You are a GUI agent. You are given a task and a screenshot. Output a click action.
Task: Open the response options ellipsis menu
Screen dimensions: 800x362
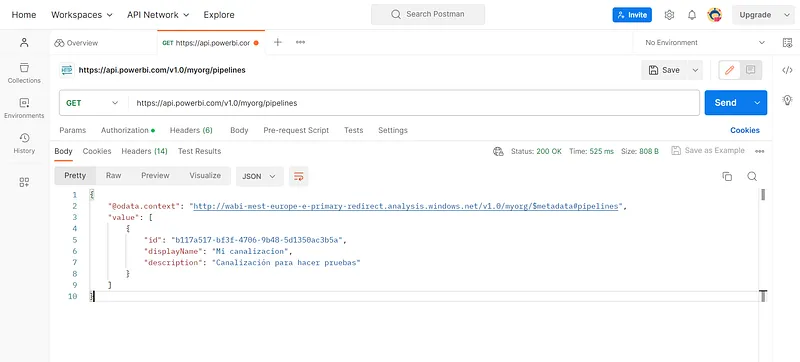[x=760, y=151]
